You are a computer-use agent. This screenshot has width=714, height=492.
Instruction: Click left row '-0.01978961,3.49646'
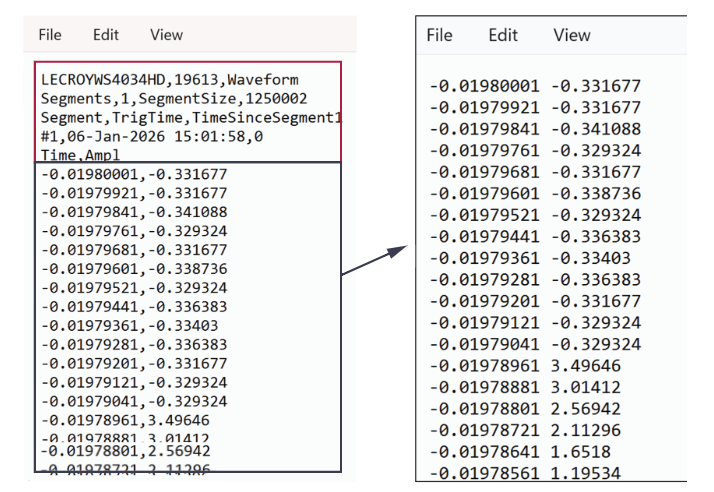125,420
